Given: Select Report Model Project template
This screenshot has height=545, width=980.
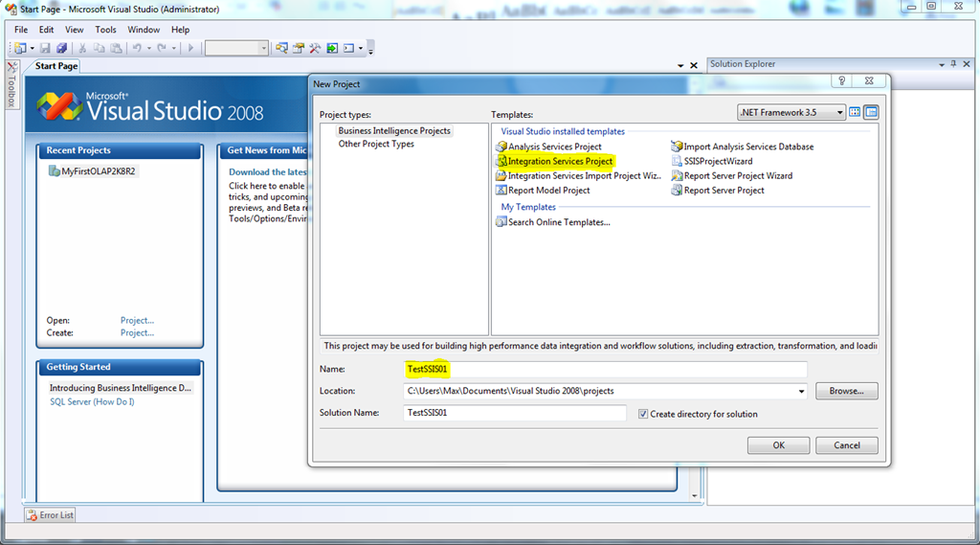Looking at the screenshot, I should coord(544,191).
